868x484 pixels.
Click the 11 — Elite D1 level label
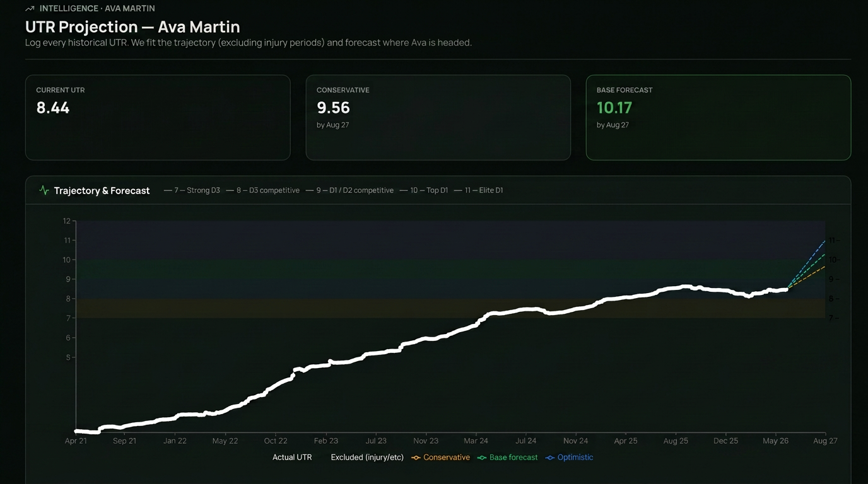click(479, 190)
